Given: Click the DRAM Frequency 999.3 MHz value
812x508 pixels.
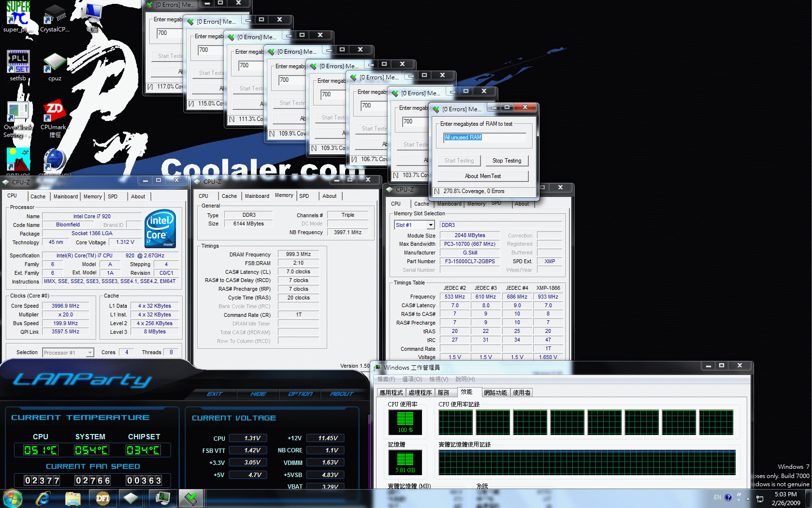Looking at the screenshot, I should pyautogui.click(x=298, y=254).
